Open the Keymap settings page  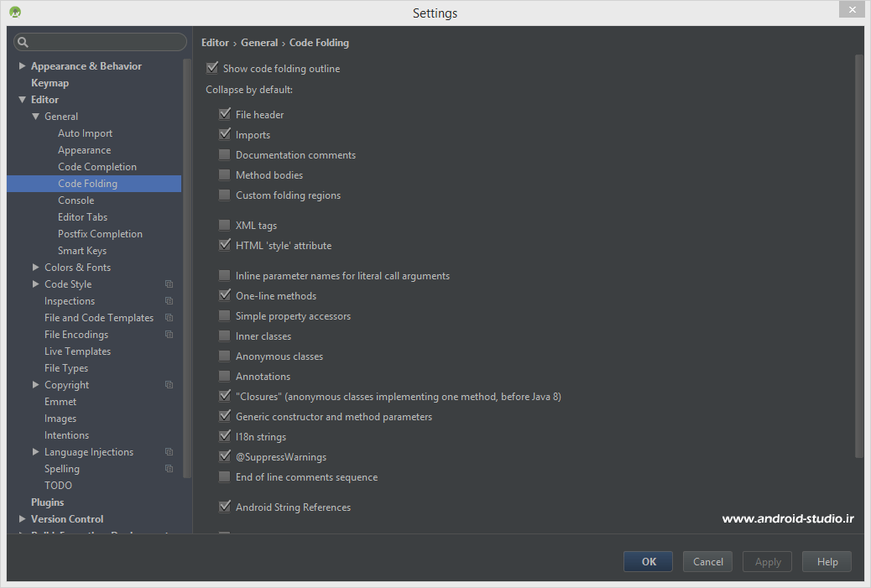[x=50, y=83]
